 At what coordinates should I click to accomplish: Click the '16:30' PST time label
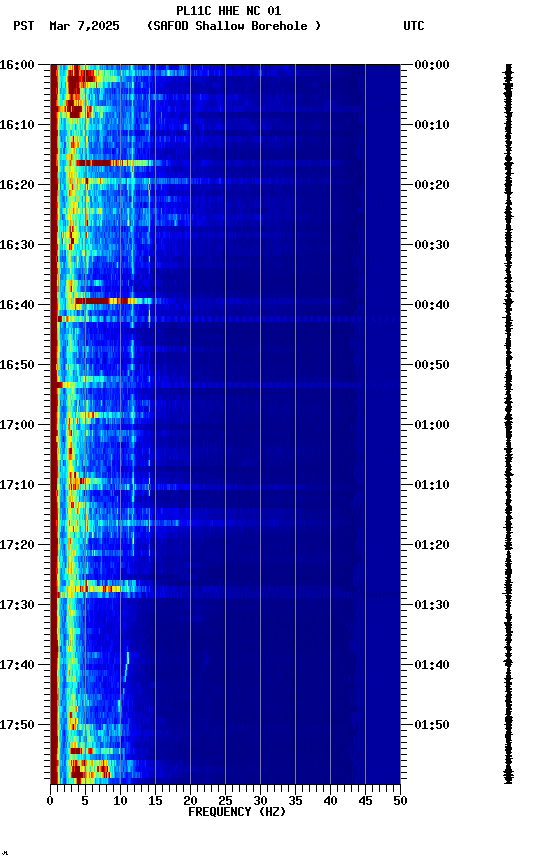click(x=17, y=245)
